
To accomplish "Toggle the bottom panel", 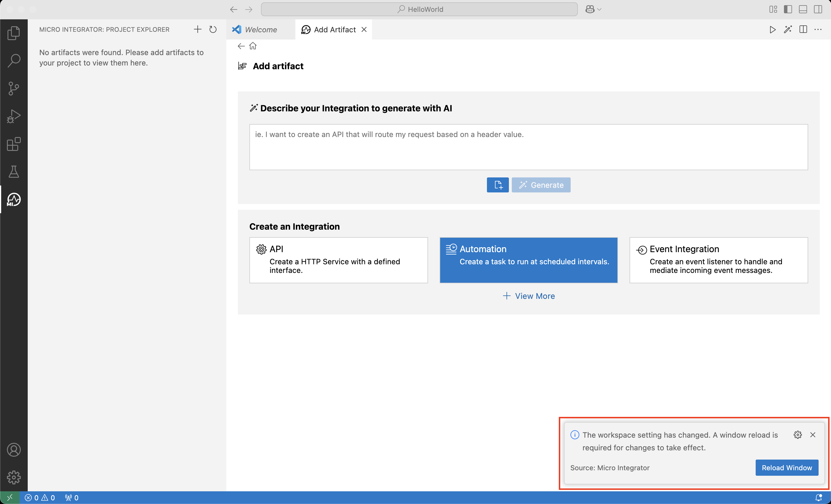I will coord(803,10).
